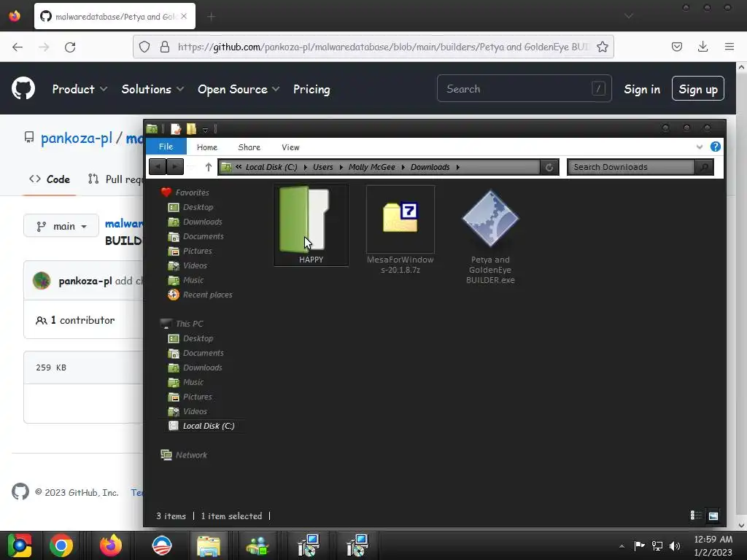Viewport: 747px width, 560px height.
Task: Open quick access toolbar dropdown arrow
Action: [205, 130]
